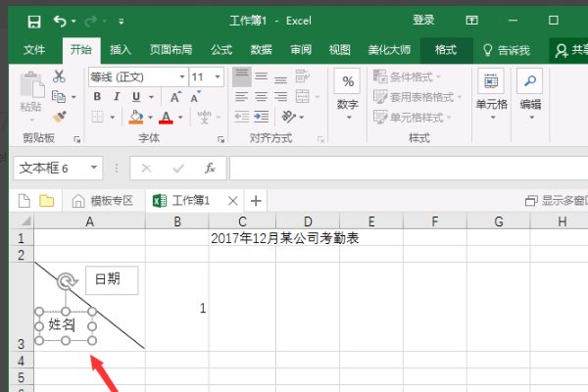Click the fx insert function icon

pyautogui.click(x=210, y=168)
